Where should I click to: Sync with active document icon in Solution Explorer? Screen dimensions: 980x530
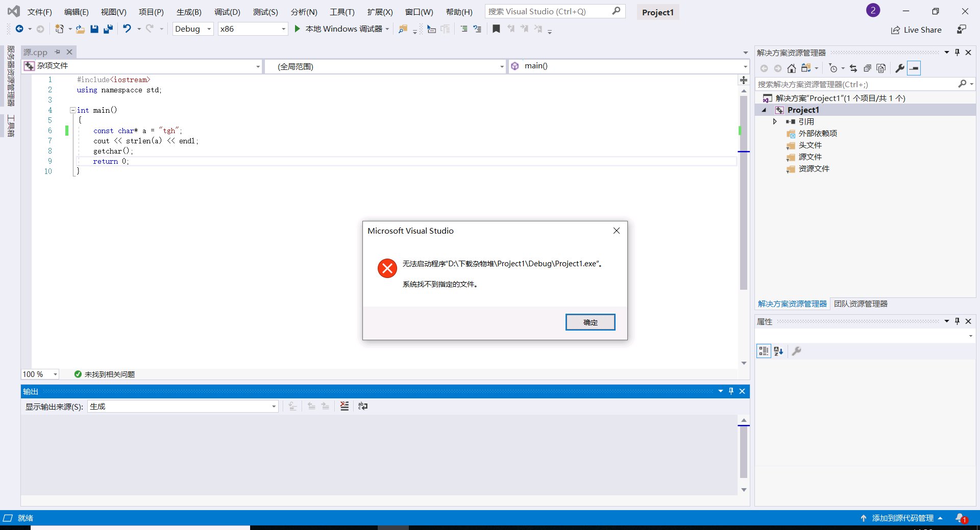(853, 68)
